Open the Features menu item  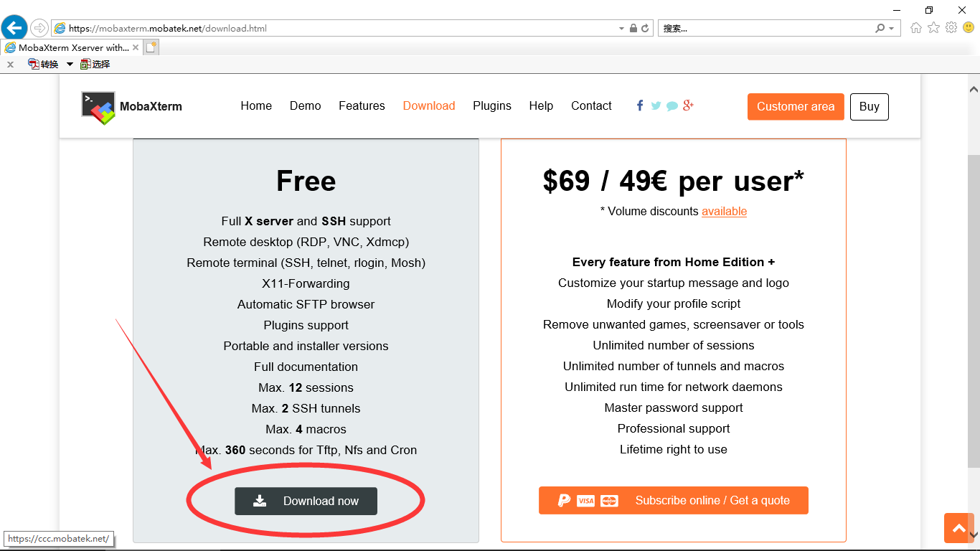tap(362, 105)
